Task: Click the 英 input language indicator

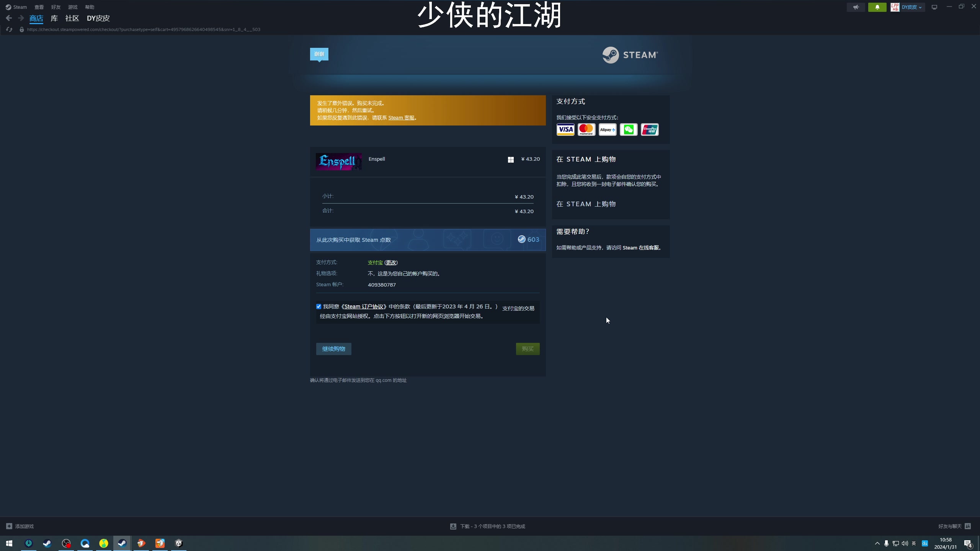Action: pos(914,543)
